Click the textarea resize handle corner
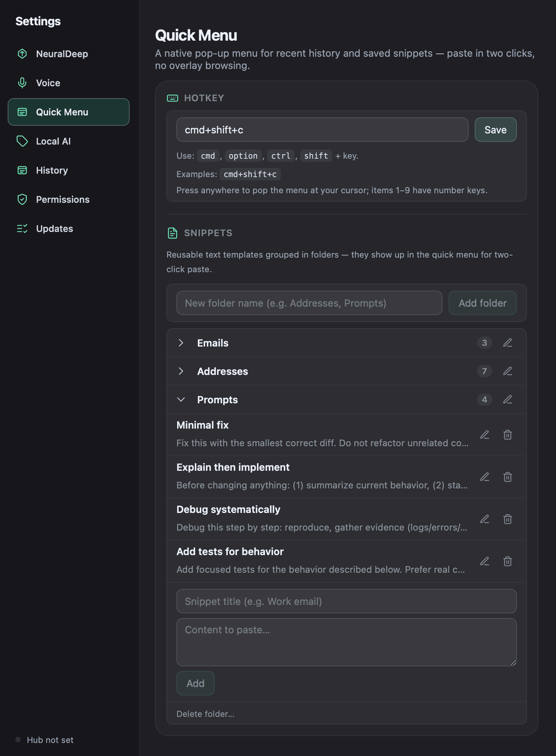 pos(513,662)
